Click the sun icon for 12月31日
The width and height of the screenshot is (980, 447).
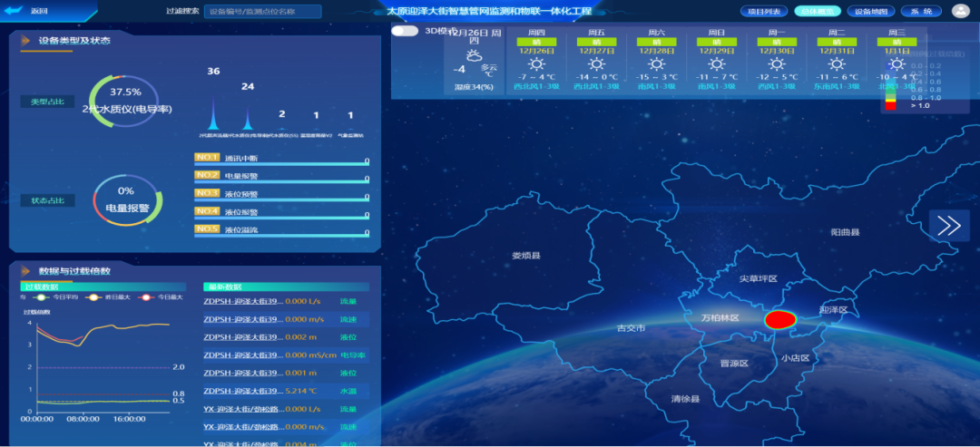(837, 63)
